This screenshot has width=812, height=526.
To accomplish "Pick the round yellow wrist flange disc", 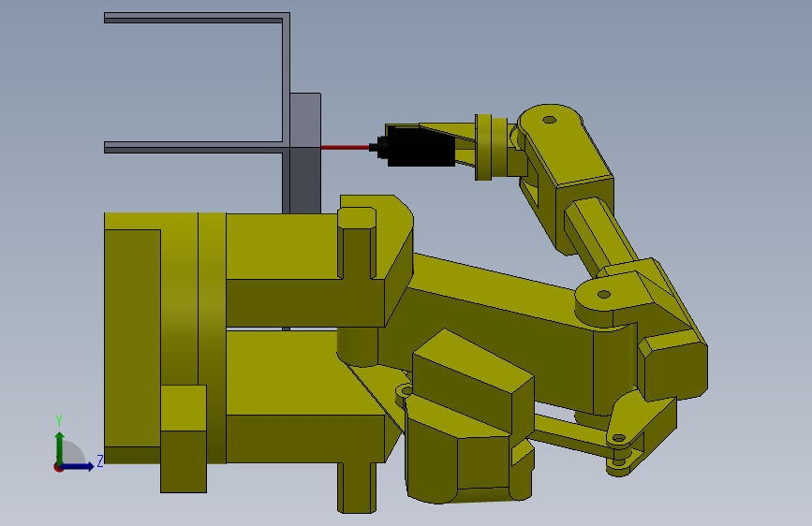I will tap(483, 147).
